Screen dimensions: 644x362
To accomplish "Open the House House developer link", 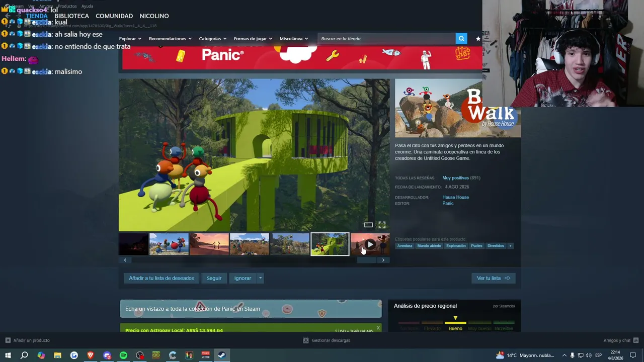I will point(455,197).
